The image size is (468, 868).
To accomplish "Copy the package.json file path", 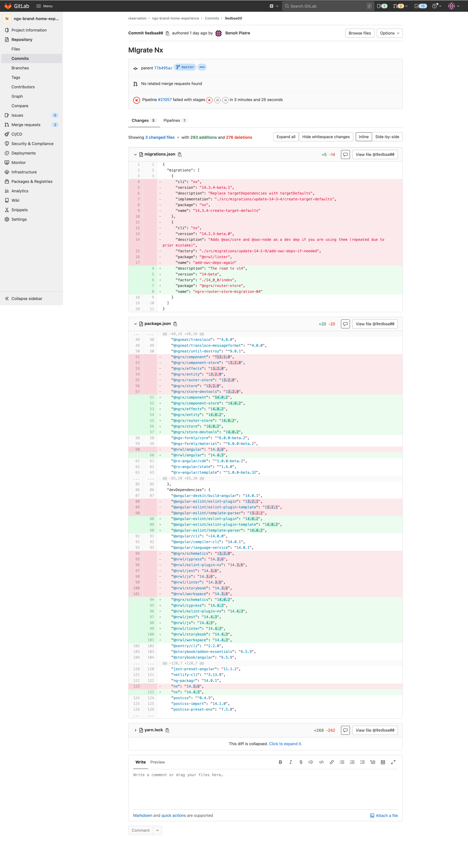I will [x=175, y=324].
